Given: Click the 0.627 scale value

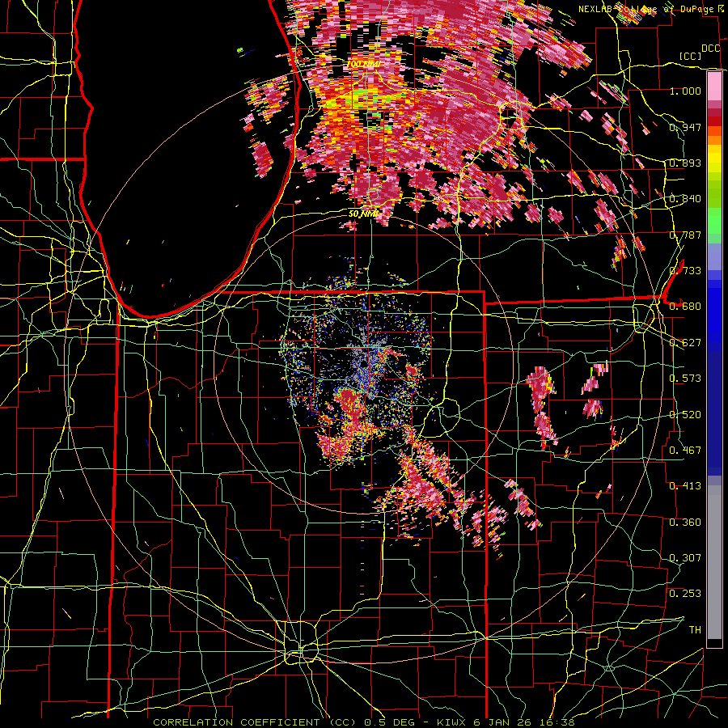Looking at the screenshot, I should pos(685,343).
